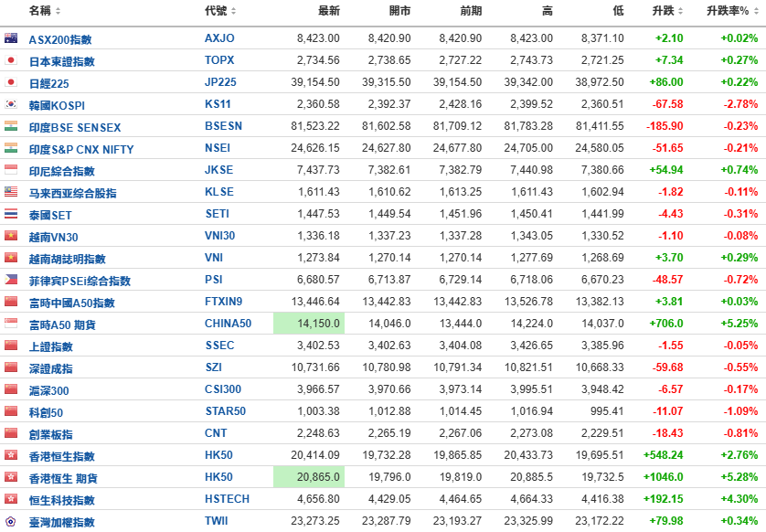
Task: Click ticker symbol TWII
Action: (217, 521)
